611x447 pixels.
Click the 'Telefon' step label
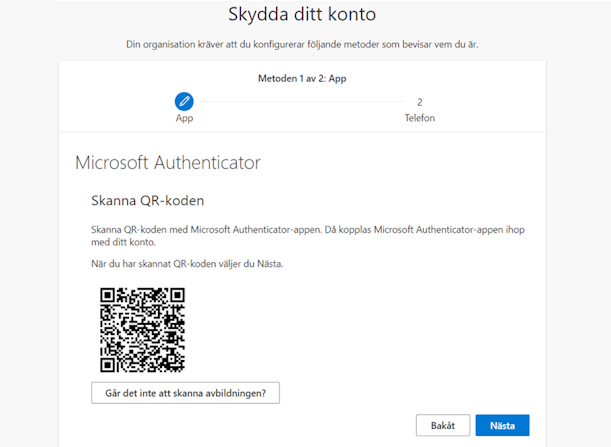pyautogui.click(x=420, y=118)
